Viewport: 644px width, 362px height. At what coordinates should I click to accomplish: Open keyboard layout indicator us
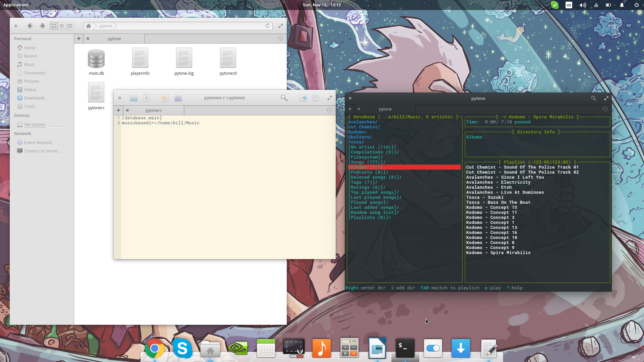(569, 5)
